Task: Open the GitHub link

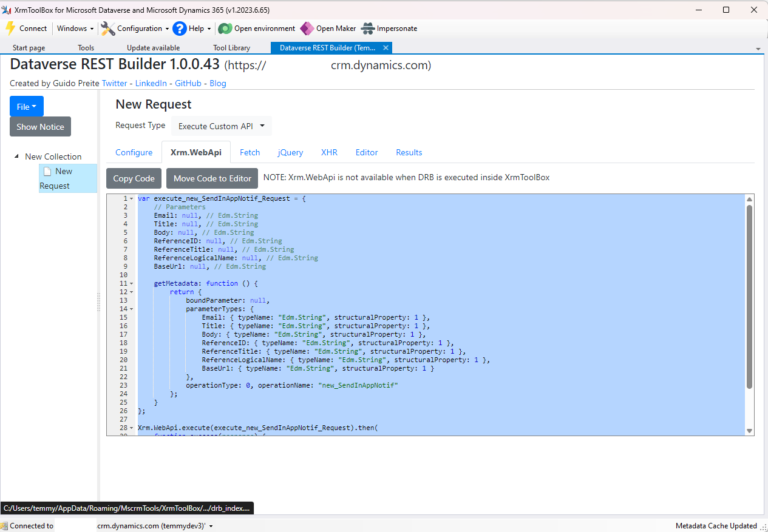Action: pyautogui.click(x=188, y=83)
